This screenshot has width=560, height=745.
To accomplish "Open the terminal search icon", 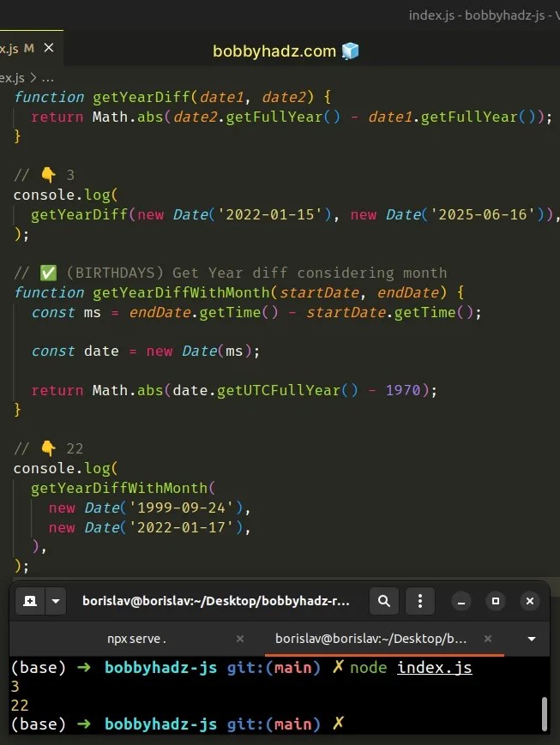I will [x=384, y=601].
